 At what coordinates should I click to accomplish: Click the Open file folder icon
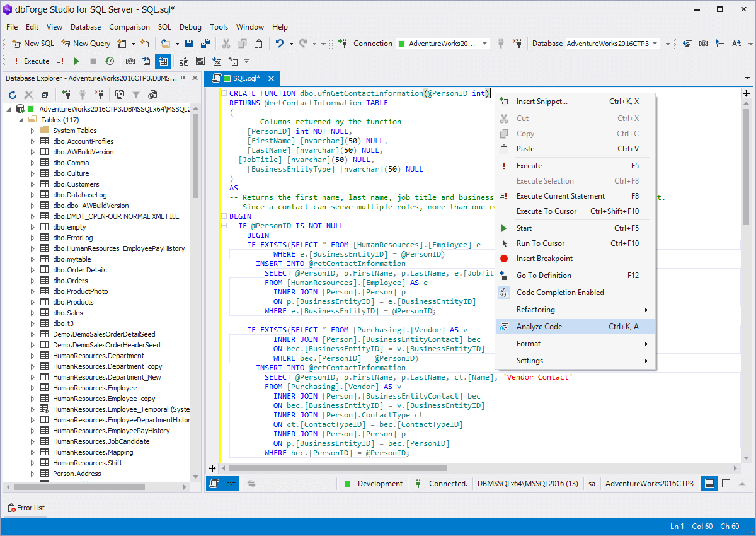(165, 44)
